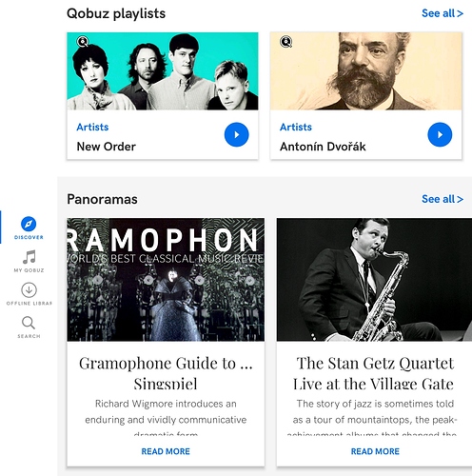The image size is (472, 476).
Task: Open the Antonín Dvořák portrait image
Action: pyautogui.click(x=366, y=71)
